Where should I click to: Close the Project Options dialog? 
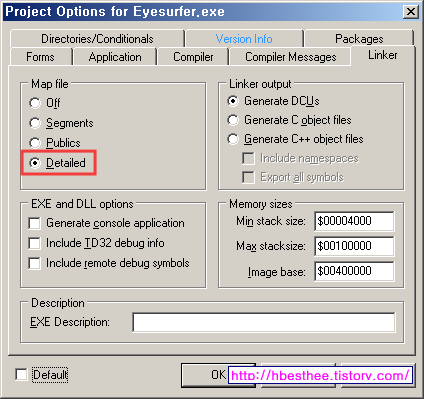411,12
